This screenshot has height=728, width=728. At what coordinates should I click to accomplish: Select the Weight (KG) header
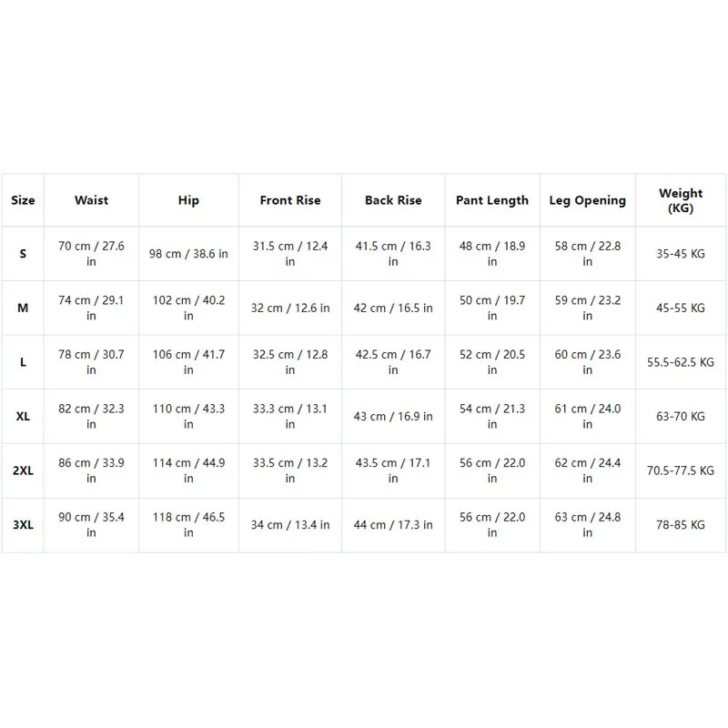[681, 200]
